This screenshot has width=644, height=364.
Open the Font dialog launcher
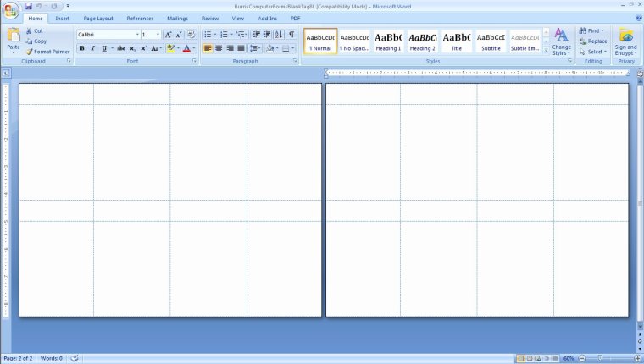click(x=194, y=62)
